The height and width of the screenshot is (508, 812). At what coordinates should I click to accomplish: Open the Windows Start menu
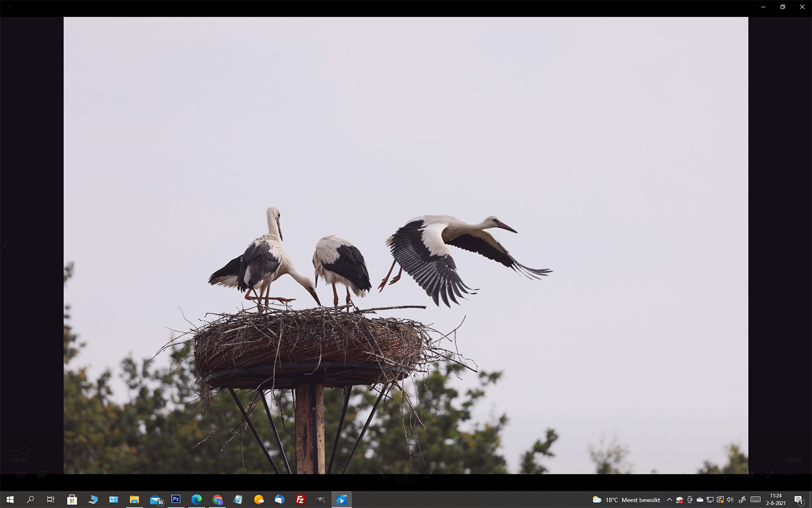click(x=10, y=500)
